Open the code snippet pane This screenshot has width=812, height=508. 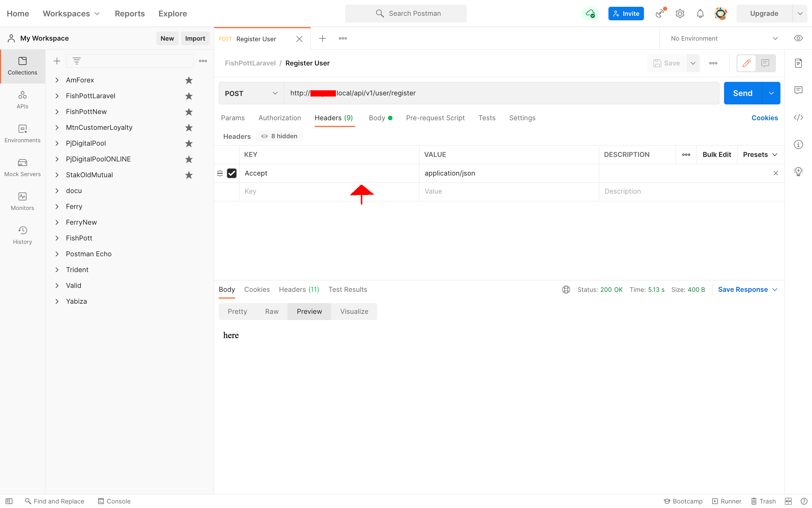pos(798,117)
